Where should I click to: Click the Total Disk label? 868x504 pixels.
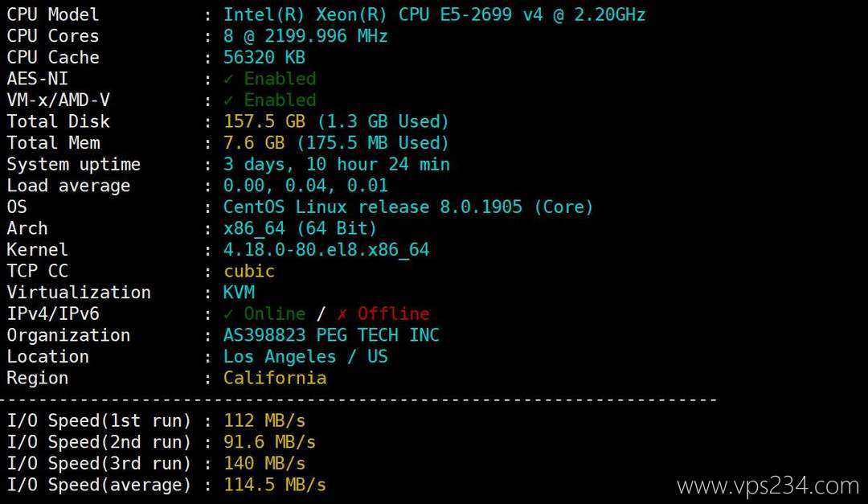click(58, 121)
